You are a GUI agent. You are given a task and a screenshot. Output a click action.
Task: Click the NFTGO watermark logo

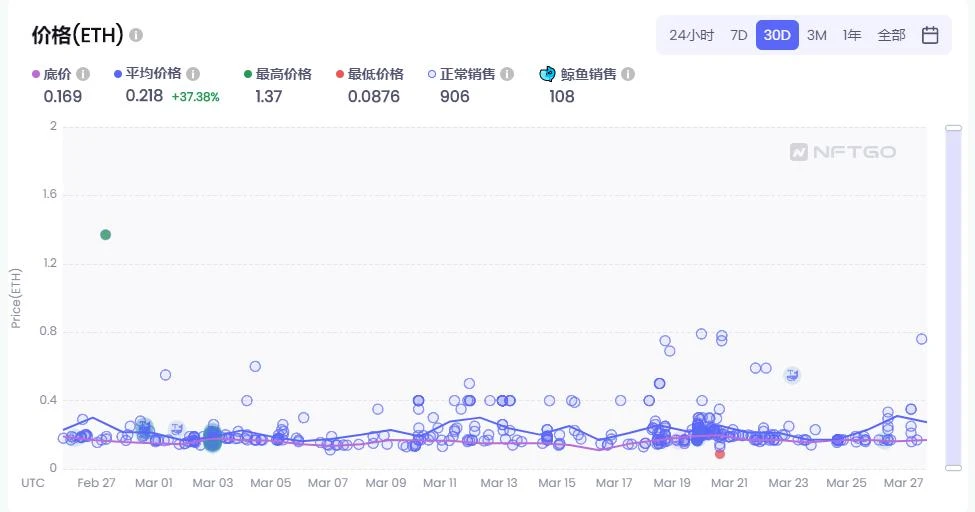[x=843, y=152]
